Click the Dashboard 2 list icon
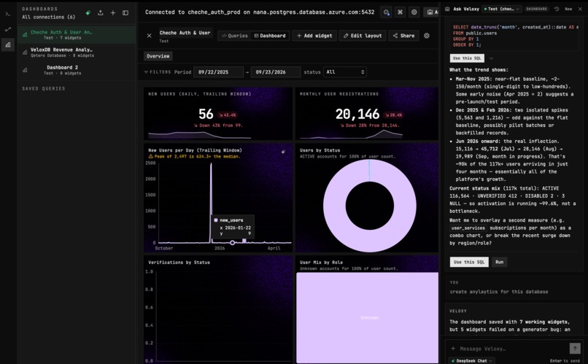Screen dimensions: 588x364 (25, 70)
